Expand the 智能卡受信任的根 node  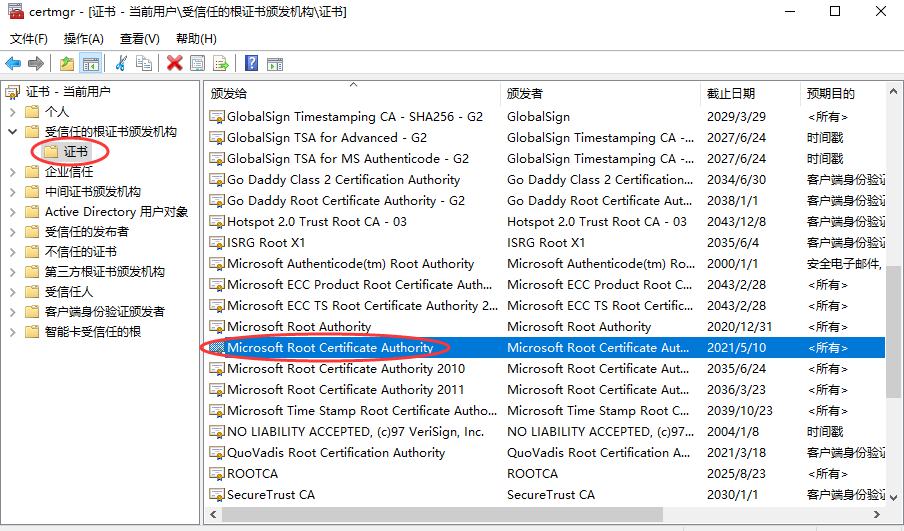[x=13, y=332]
